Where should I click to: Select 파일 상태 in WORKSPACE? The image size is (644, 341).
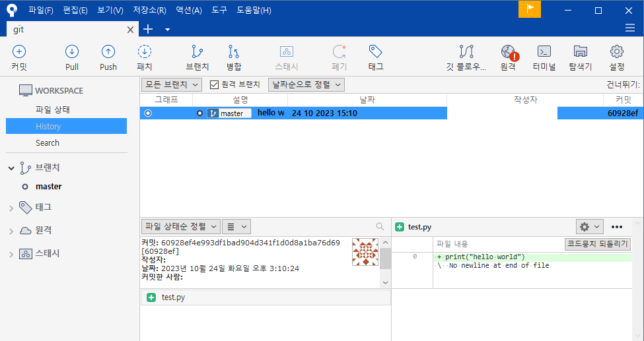click(53, 110)
